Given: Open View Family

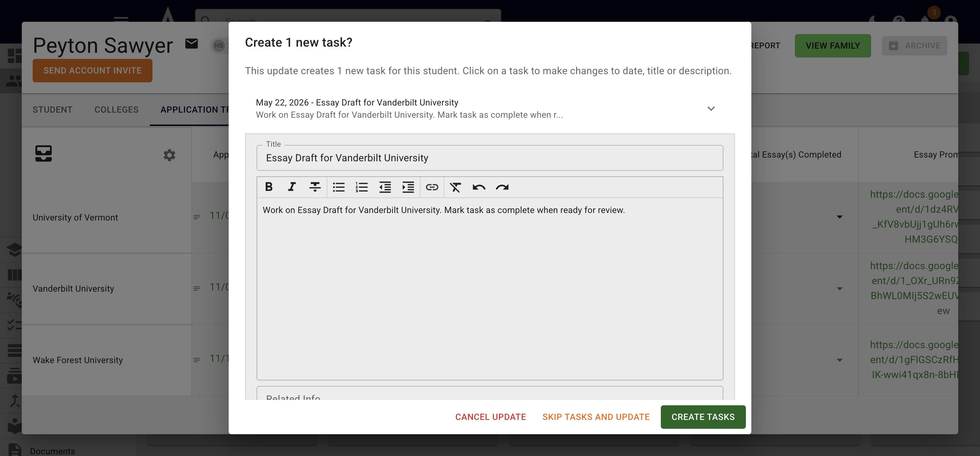Looking at the screenshot, I should click(832, 46).
